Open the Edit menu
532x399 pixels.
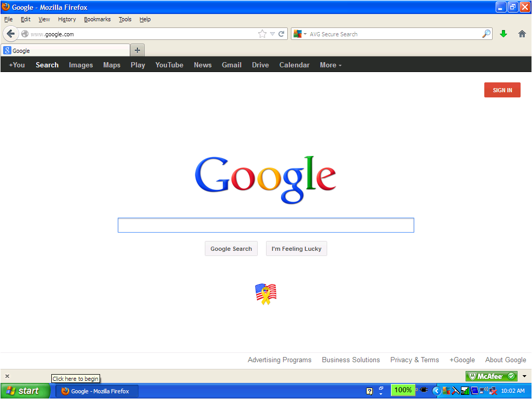point(25,19)
